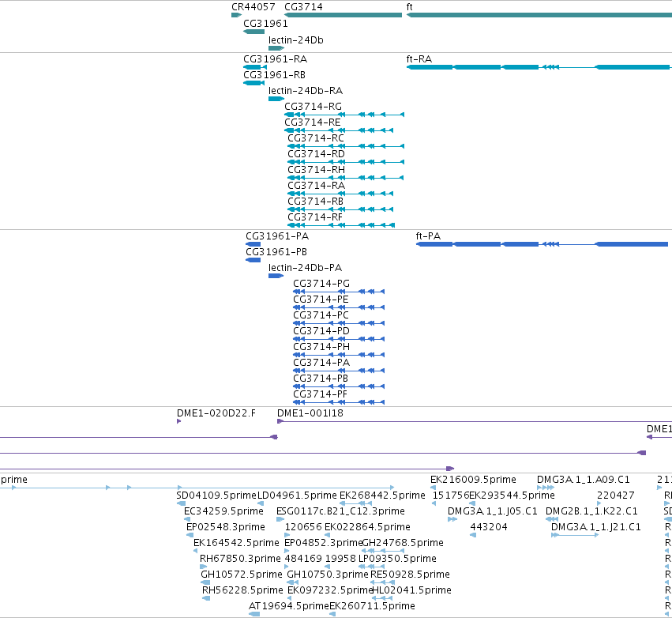This screenshot has width=672, height=618.
Task: Click EST label EK164542.5prime
Action: click(236, 544)
